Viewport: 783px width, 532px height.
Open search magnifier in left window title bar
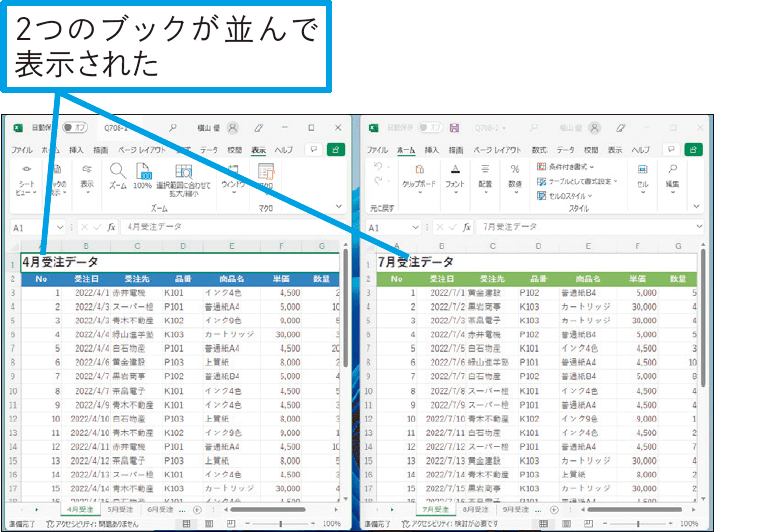tap(173, 128)
